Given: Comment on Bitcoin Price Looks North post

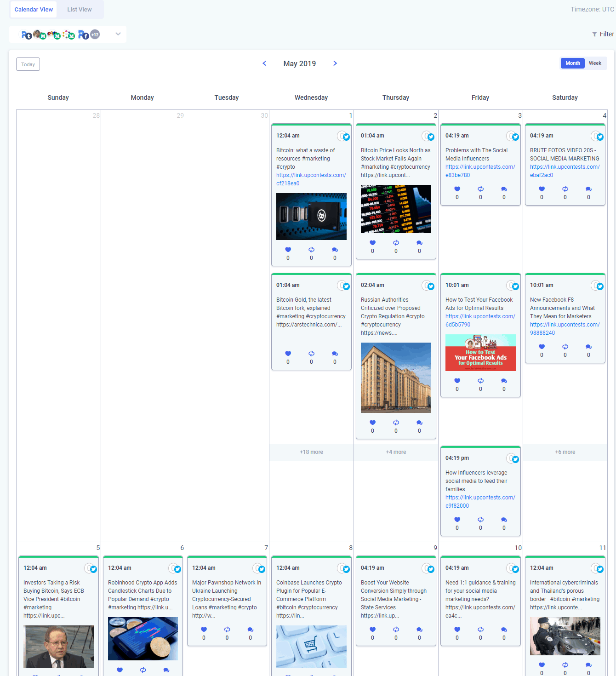Looking at the screenshot, I should (419, 243).
